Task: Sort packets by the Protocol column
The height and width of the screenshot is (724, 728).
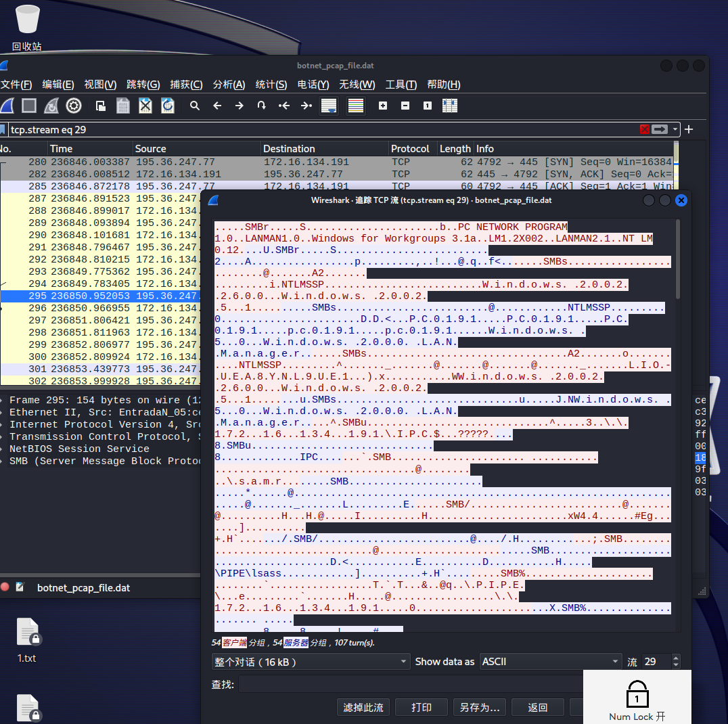Action: point(413,149)
